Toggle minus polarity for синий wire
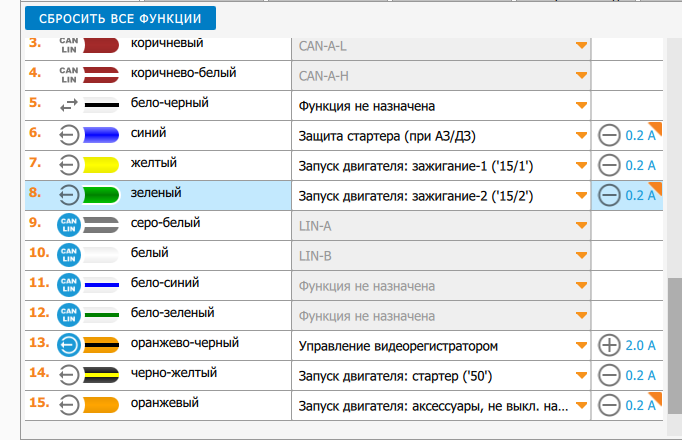Screen dimensions: 682x440 click(609, 135)
